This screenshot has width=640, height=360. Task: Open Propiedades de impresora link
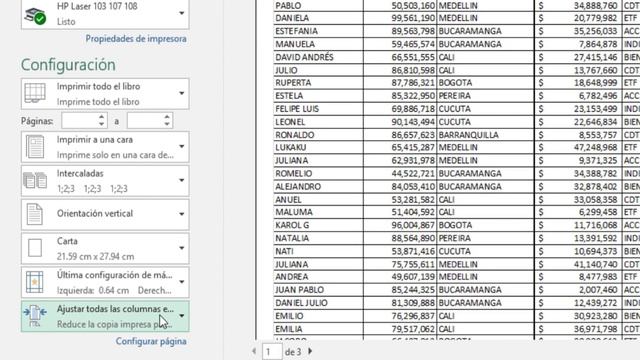click(x=136, y=39)
